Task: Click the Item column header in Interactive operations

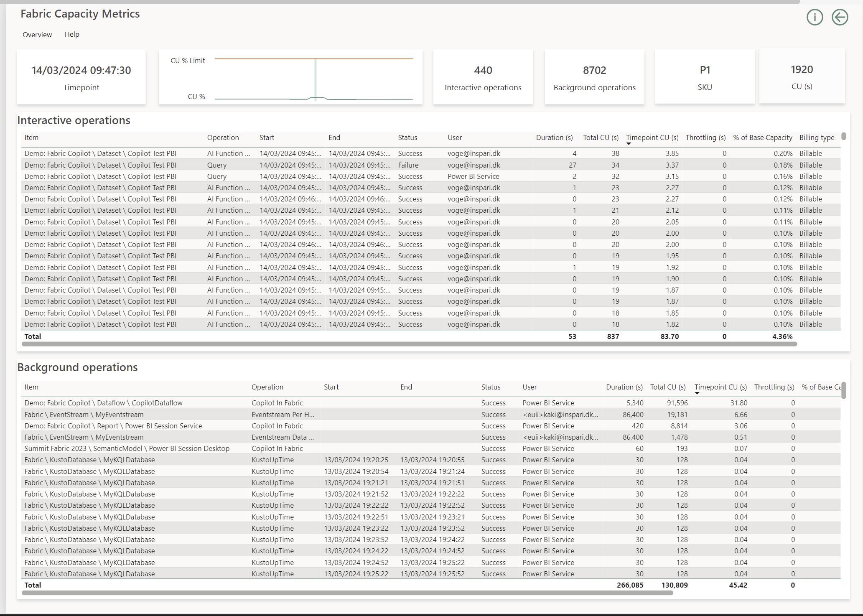Action: pyautogui.click(x=32, y=137)
